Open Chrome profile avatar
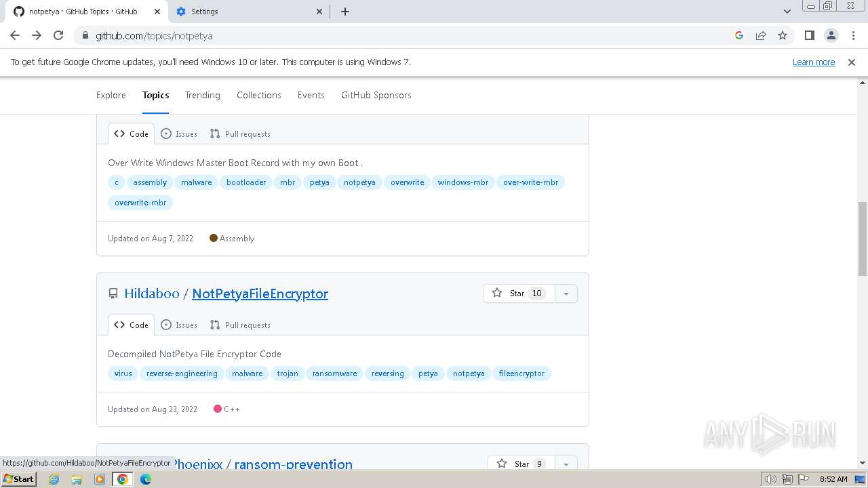868x488 pixels. pos(831,35)
